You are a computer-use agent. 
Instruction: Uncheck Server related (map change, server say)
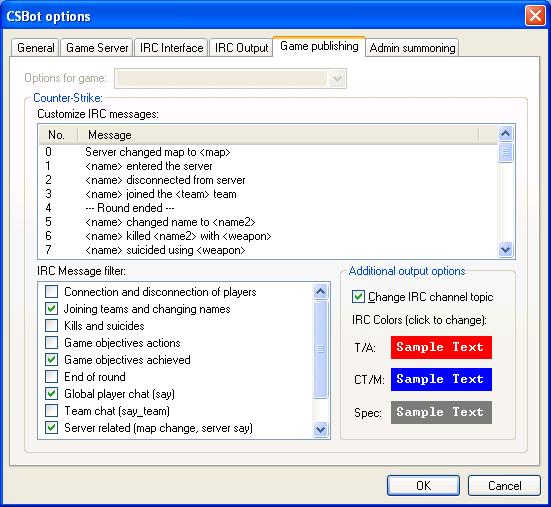51,428
